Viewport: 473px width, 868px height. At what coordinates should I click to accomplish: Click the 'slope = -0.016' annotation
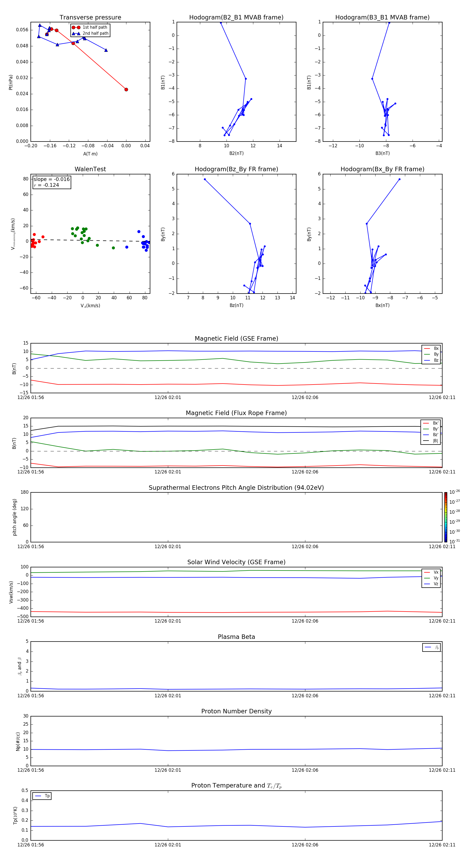click(x=52, y=179)
